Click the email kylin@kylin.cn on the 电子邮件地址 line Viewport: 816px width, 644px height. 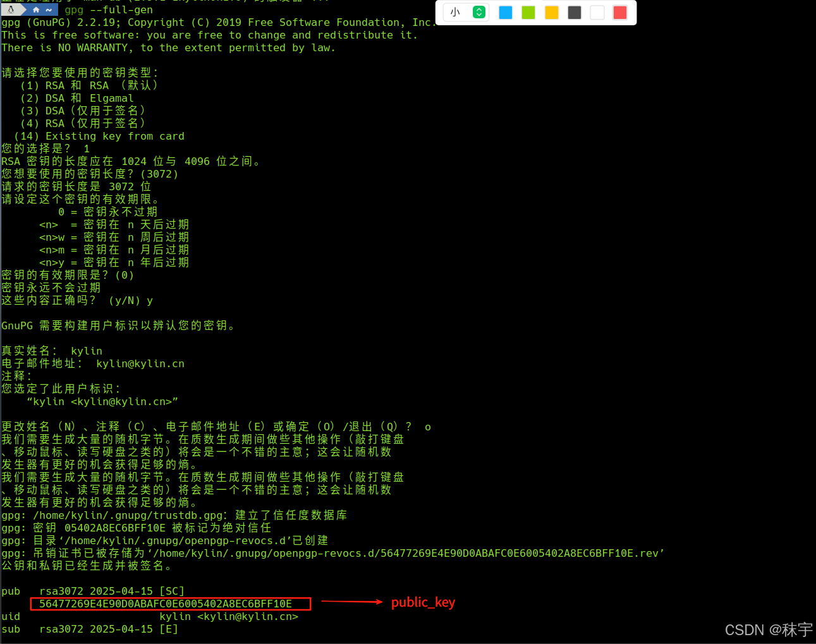[x=140, y=363]
